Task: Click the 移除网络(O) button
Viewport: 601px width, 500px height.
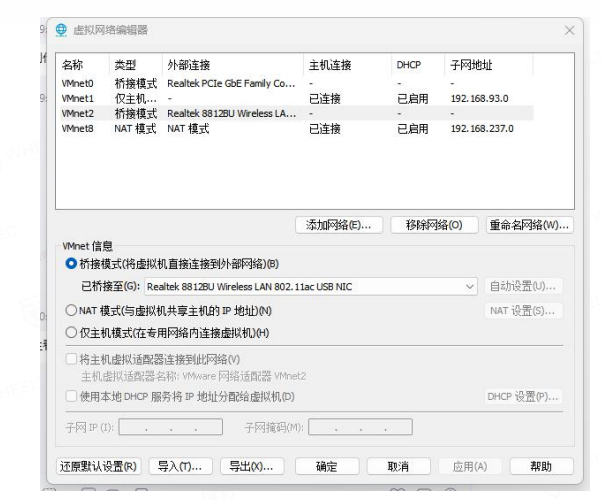Action: (434, 225)
